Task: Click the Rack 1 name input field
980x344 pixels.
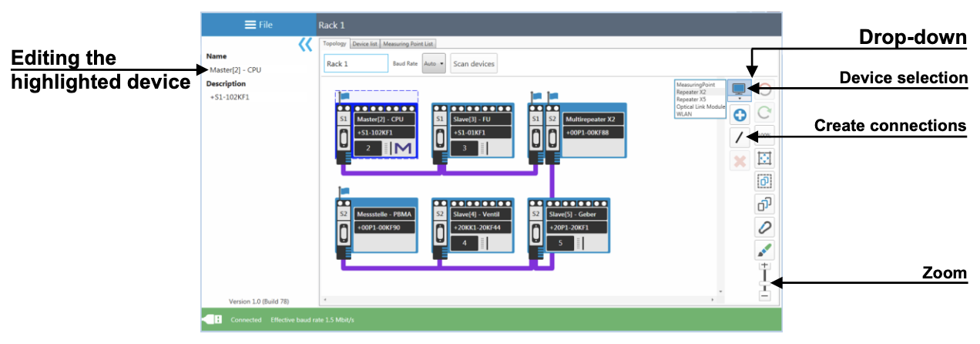Action: coord(356,64)
